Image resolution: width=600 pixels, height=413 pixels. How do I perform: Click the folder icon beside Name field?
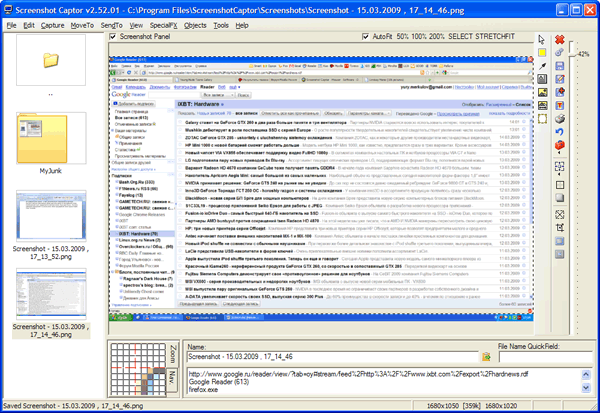point(486,357)
